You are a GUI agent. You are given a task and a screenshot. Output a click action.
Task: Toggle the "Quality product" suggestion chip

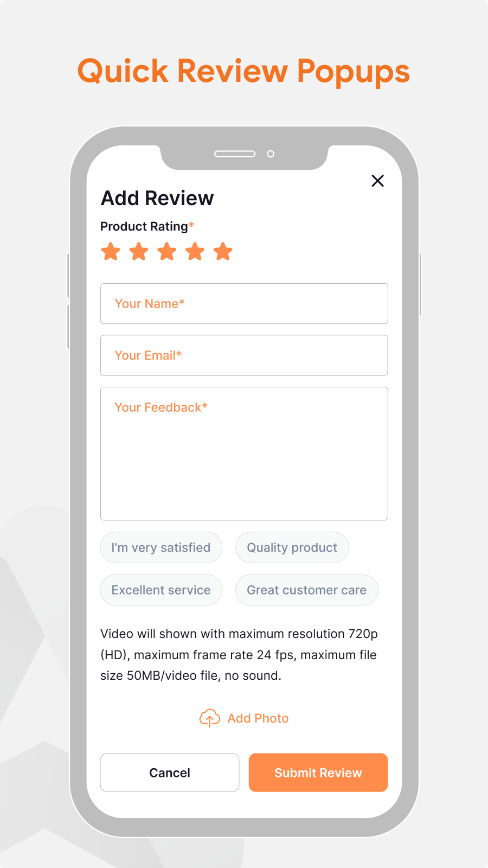pos(292,547)
